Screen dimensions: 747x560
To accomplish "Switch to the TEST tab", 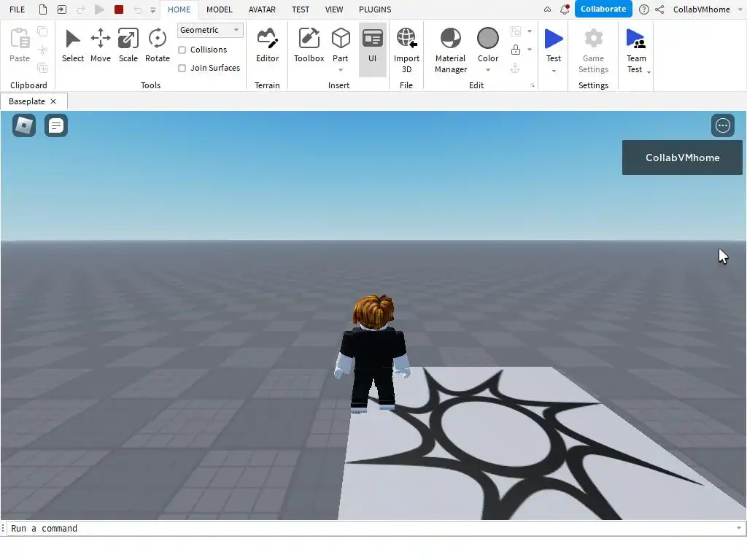I will [300, 9].
